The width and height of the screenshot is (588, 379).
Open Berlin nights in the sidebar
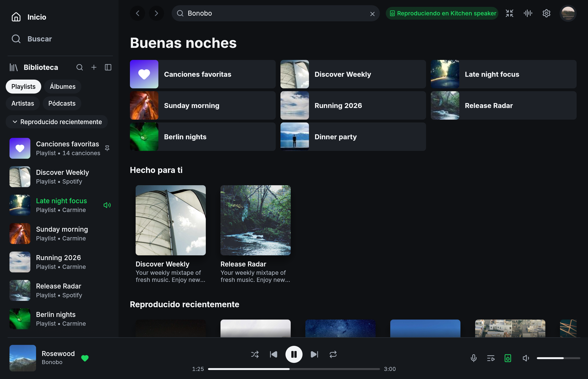pyautogui.click(x=59, y=319)
